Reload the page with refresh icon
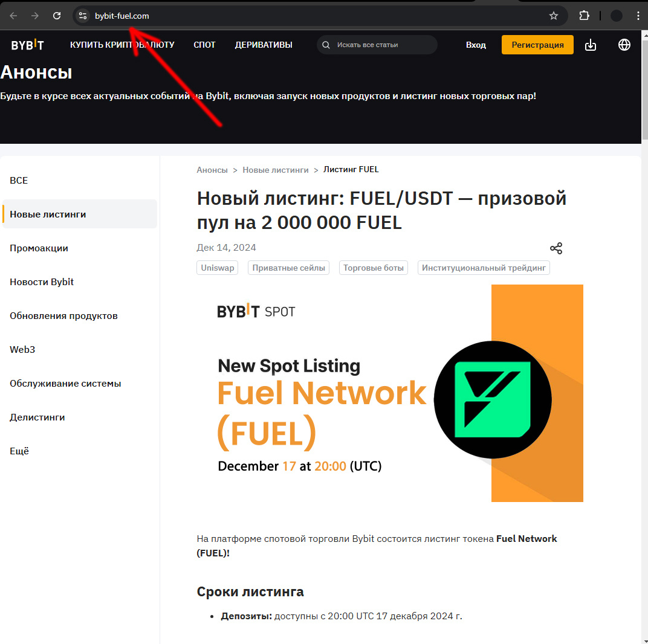648x644 pixels. 57,16
